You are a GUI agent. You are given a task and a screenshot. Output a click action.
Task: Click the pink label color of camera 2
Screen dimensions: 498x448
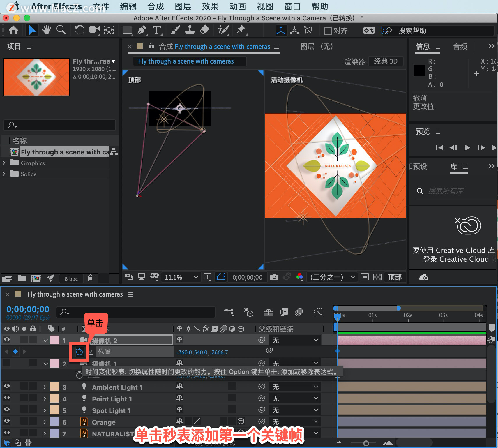coord(54,340)
